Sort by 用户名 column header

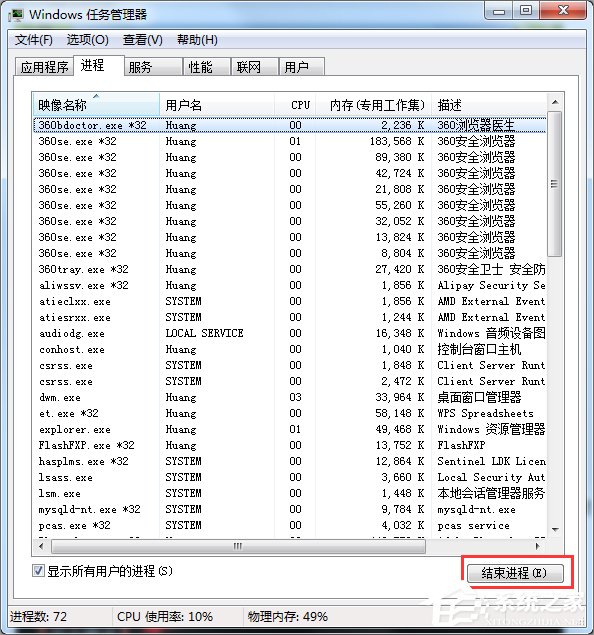(x=217, y=105)
